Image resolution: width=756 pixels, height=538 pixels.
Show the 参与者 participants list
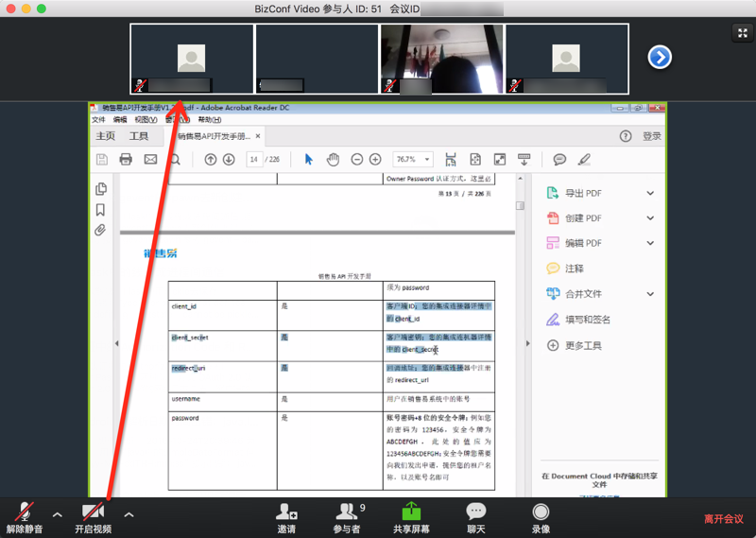pyautogui.click(x=348, y=518)
